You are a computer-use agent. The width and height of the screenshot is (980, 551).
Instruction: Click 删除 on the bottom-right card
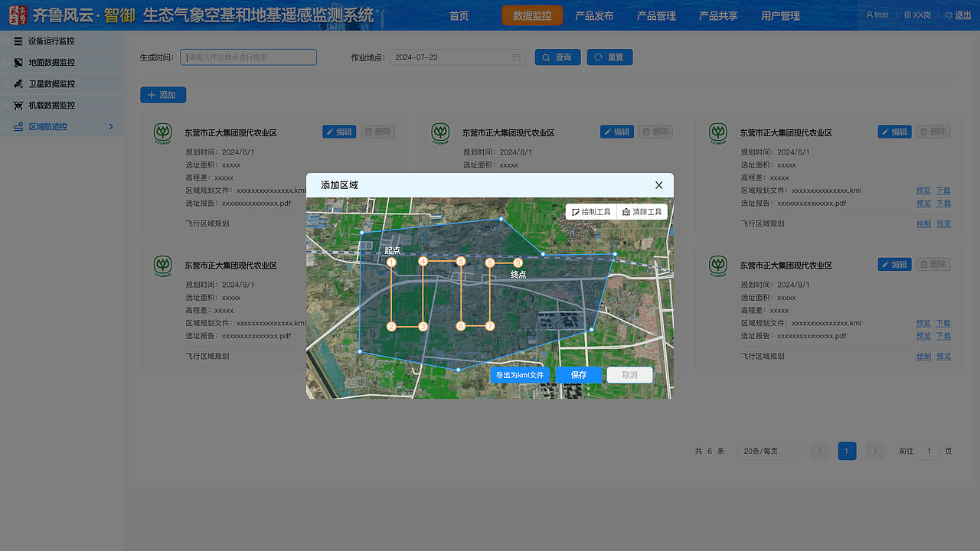pos(933,264)
